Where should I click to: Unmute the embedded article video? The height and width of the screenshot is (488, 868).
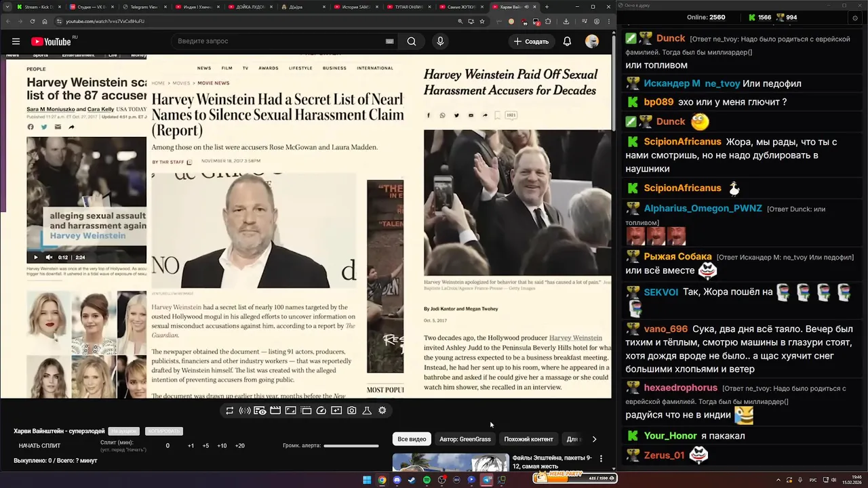49,258
